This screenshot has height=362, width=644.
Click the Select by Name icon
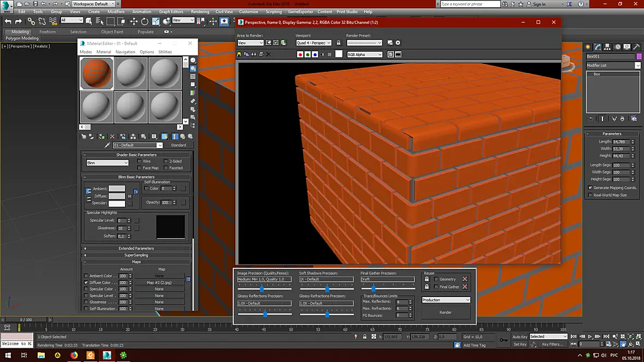(x=99, y=21)
